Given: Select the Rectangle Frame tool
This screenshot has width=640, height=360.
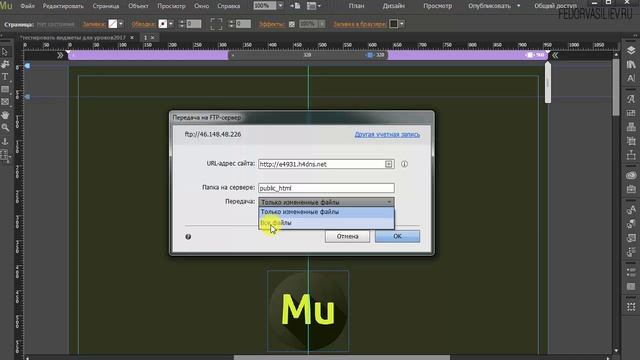Looking at the screenshot, I should [x=5, y=102].
